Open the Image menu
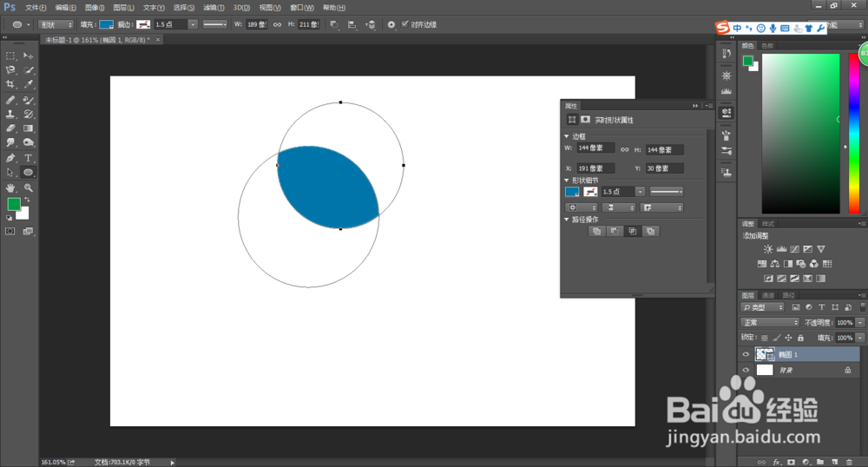 point(95,8)
